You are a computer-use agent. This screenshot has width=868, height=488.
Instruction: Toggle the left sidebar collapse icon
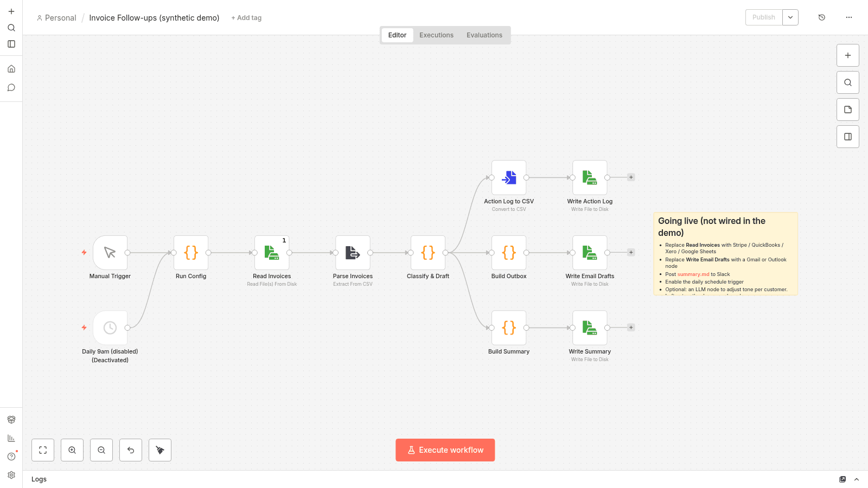click(11, 44)
